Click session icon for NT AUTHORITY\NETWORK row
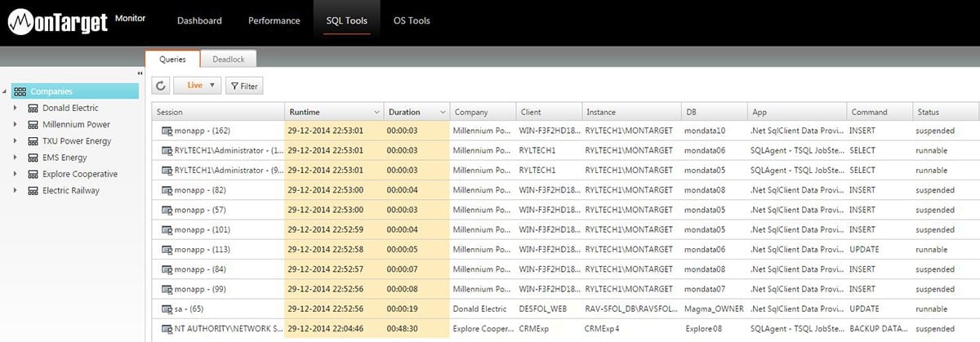This screenshot has width=980, height=342. coord(167,328)
